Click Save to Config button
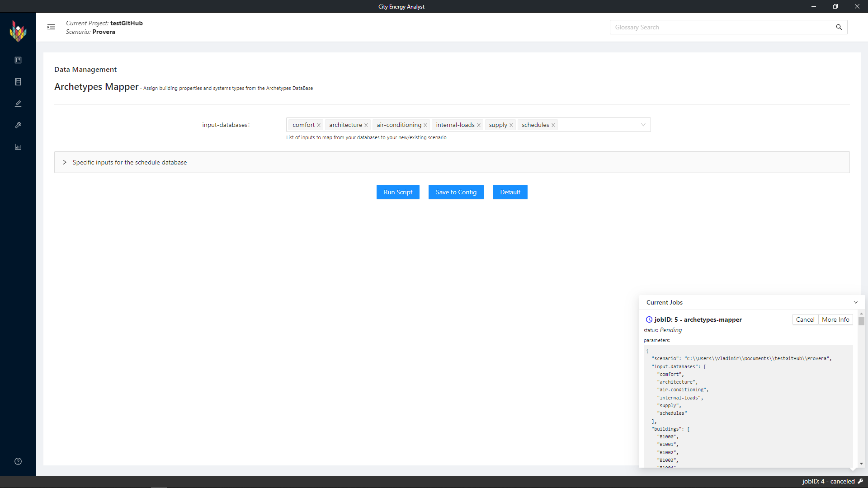The width and height of the screenshot is (868, 488). (x=456, y=192)
